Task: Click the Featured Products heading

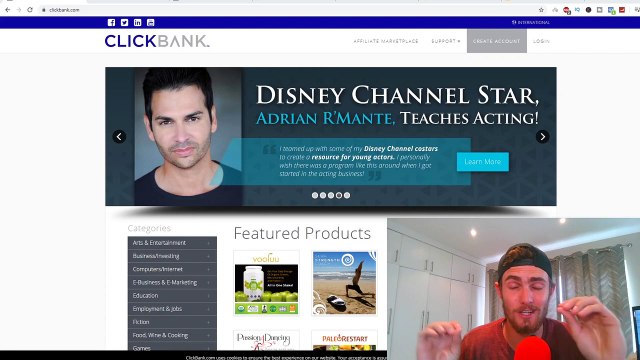Action: tap(302, 233)
